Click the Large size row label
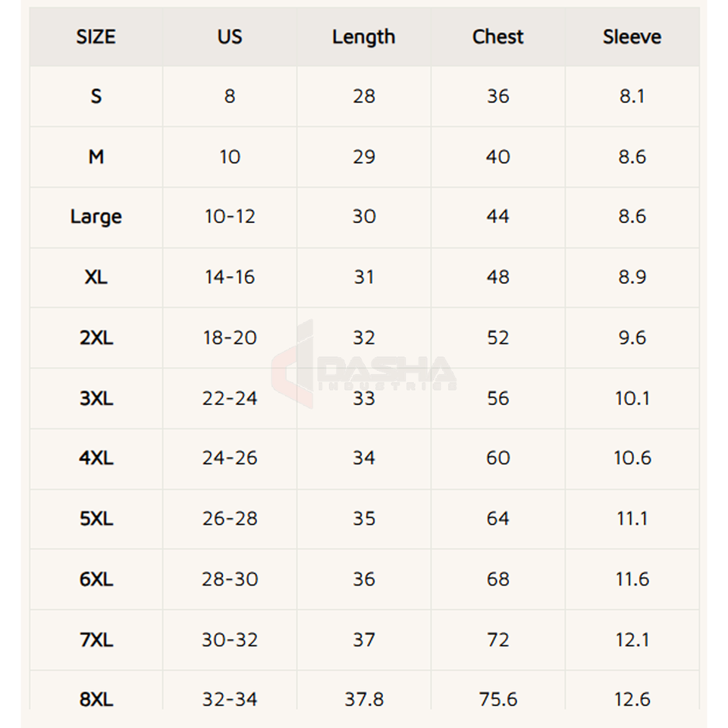 [x=96, y=217]
